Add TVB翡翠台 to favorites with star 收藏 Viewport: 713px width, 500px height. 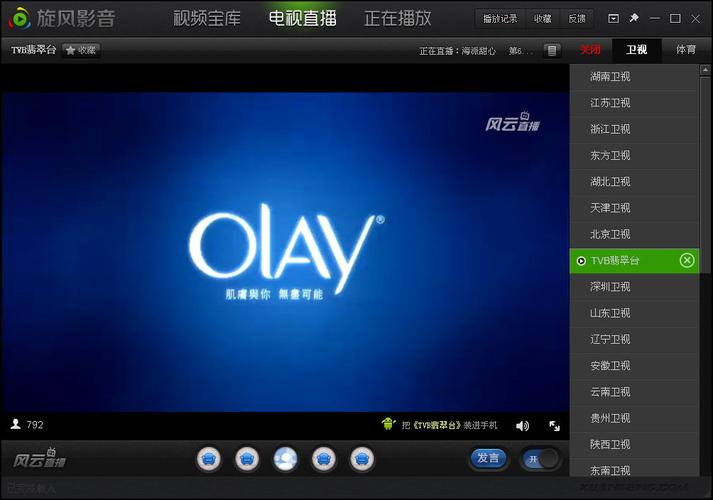(x=81, y=50)
